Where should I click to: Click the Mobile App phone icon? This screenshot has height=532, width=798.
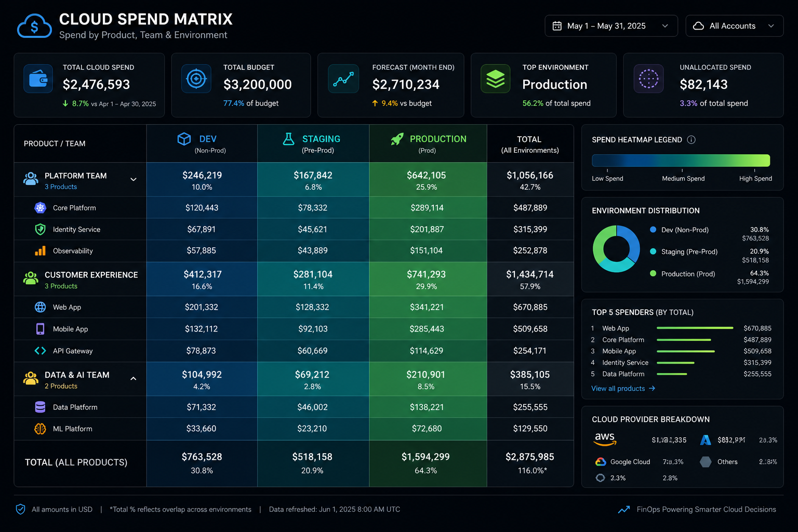click(40, 329)
